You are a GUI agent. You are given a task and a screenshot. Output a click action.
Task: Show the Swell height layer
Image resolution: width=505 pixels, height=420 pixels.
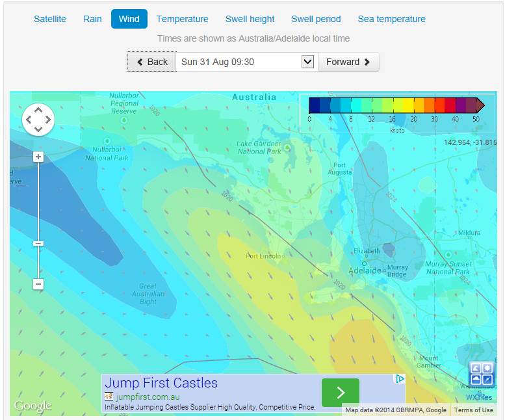pos(250,19)
